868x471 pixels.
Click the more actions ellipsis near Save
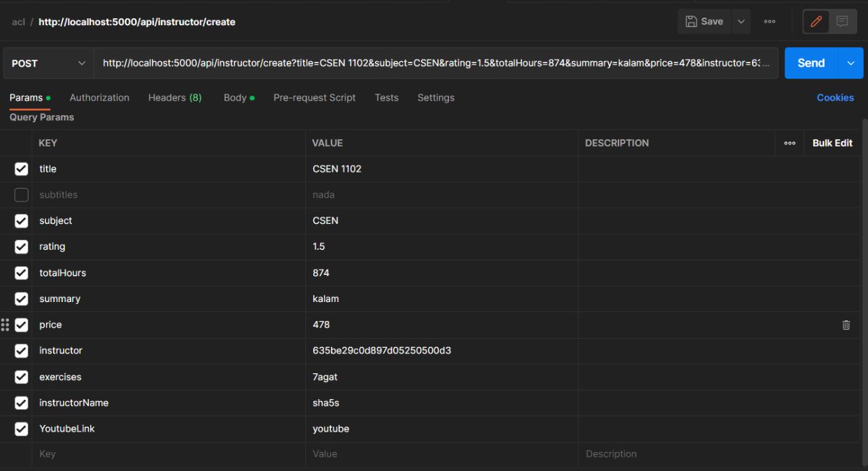(x=769, y=21)
